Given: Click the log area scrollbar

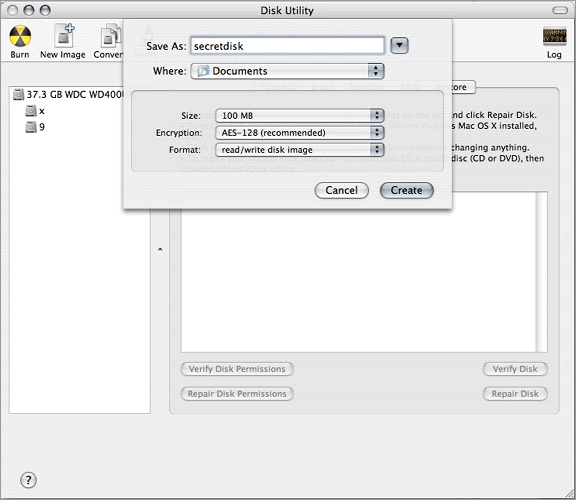Looking at the screenshot, I should click(x=541, y=272).
